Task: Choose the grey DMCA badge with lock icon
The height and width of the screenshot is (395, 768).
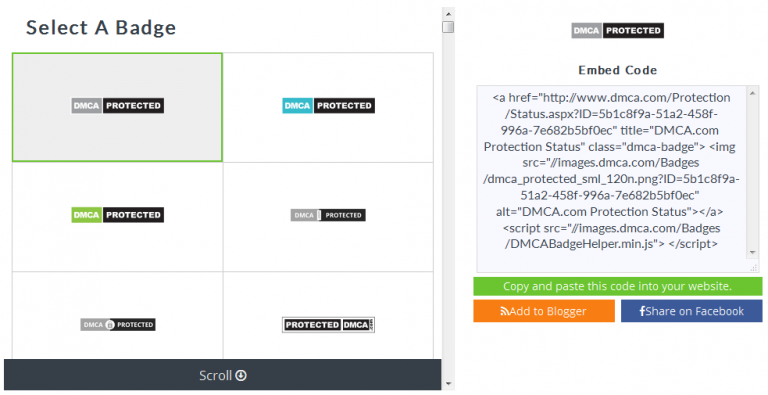Action: pyautogui.click(x=118, y=324)
